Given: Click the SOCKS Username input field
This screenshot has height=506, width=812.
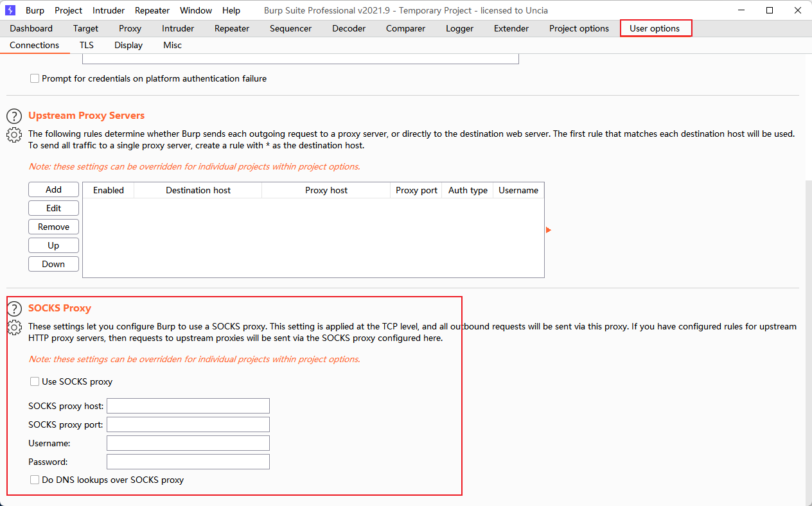Looking at the screenshot, I should 188,443.
